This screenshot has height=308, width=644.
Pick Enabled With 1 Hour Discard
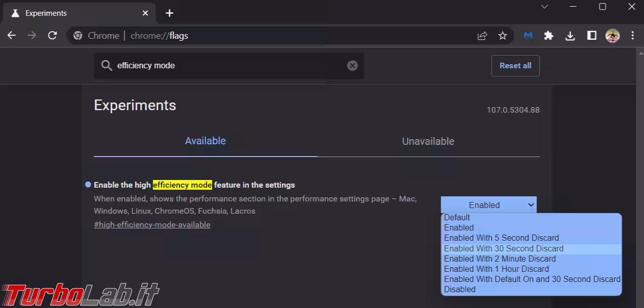click(x=496, y=269)
